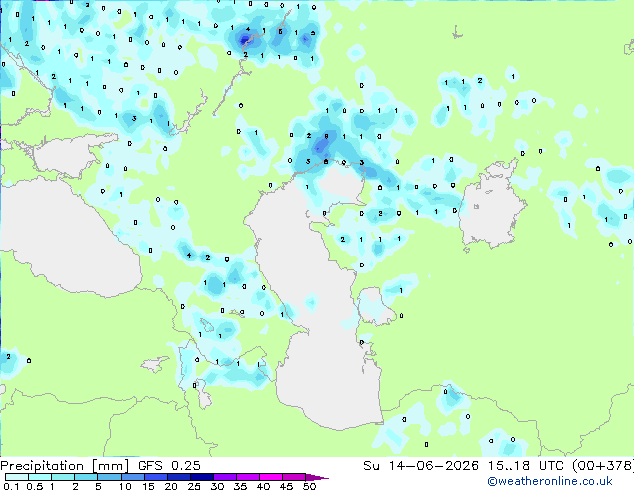Select the 40–45 mm legend color swatch

click(271, 477)
